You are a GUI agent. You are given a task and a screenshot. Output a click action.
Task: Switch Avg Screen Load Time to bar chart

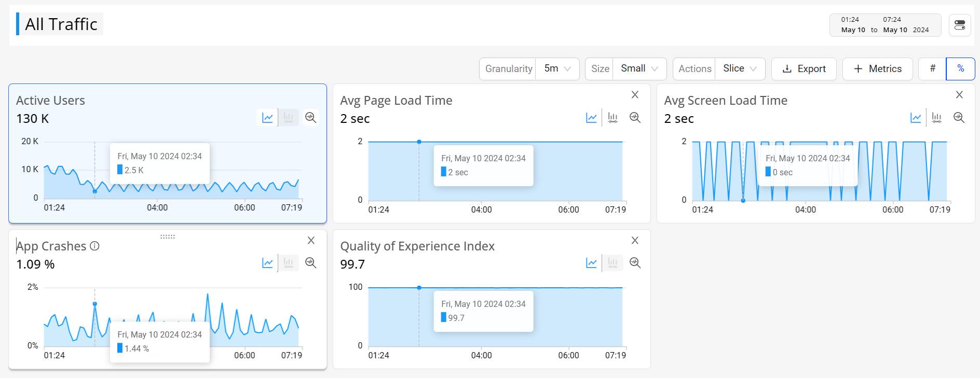pyautogui.click(x=936, y=118)
